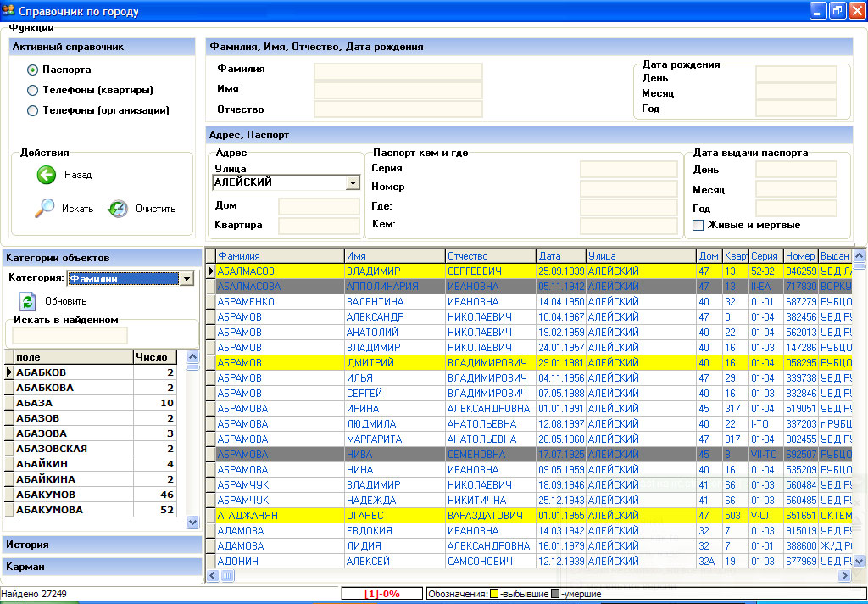The height and width of the screenshot is (604, 868).
Task: Select Телефоны (организации) radio button
Action: pyautogui.click(x=33, y=110)
